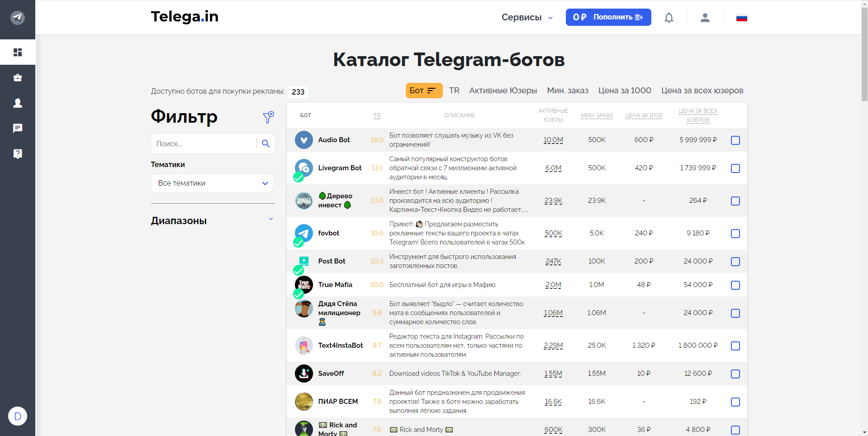Click Post Bot avatar icon
This screenshot has width=868, height=436.
click(304, 261)
